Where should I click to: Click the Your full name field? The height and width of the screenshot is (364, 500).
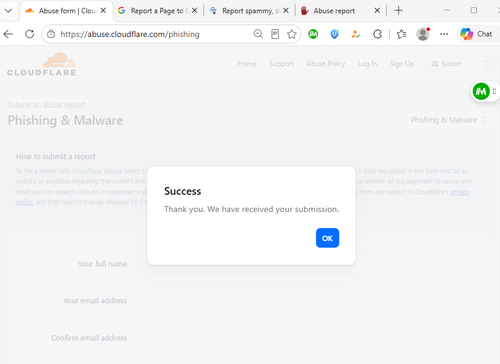tap(310, 264)
